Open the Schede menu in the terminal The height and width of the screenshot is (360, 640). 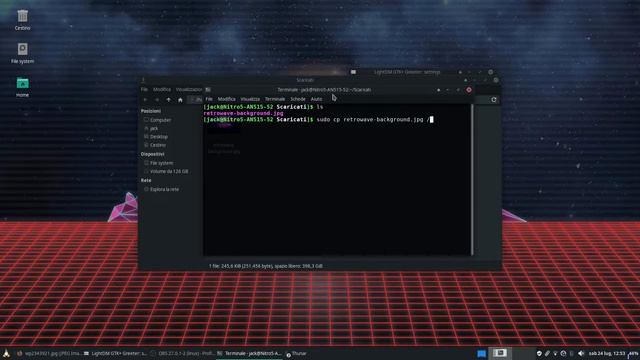click(x=298, y=99)
